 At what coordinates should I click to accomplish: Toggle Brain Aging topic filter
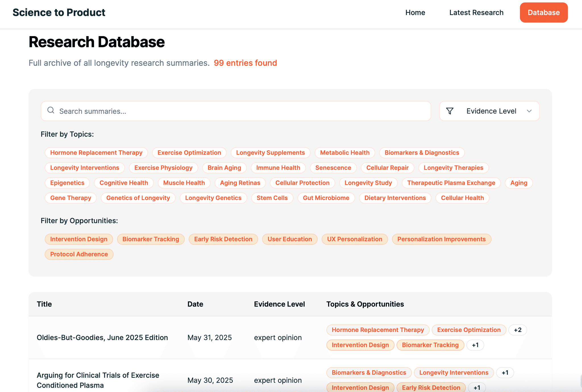(x=224, y=168)
